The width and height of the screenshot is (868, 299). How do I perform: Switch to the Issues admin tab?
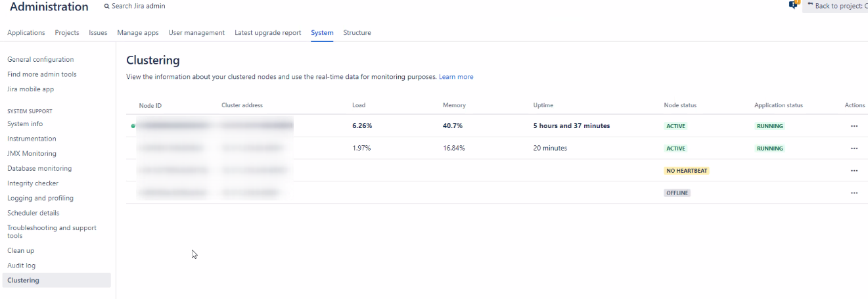tap(98, 33)
